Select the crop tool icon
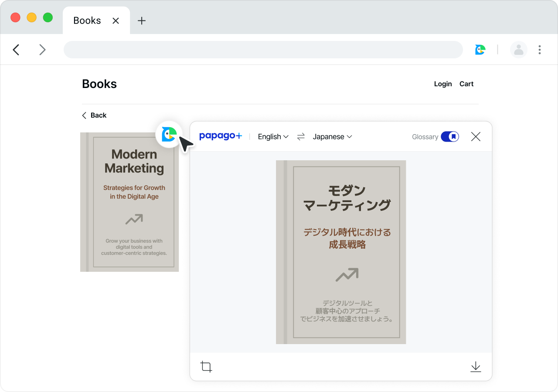Viewport: 558px width, 392px height. tap(206, 367)
